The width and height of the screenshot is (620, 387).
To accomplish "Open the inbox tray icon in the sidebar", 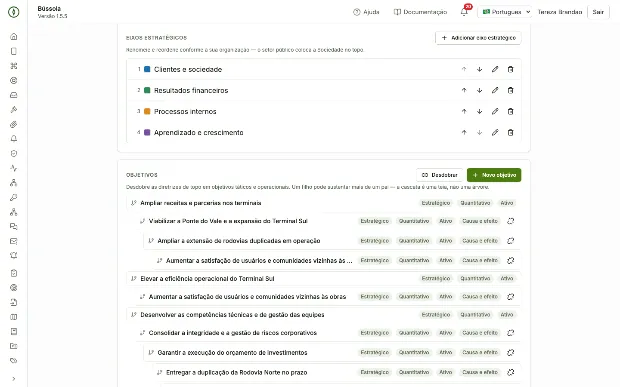I will [13, 95].
